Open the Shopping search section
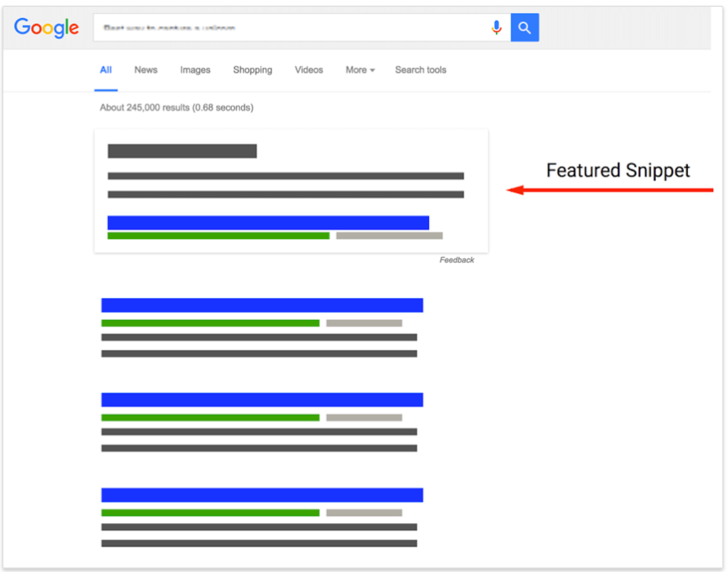 tap(252, 70)
